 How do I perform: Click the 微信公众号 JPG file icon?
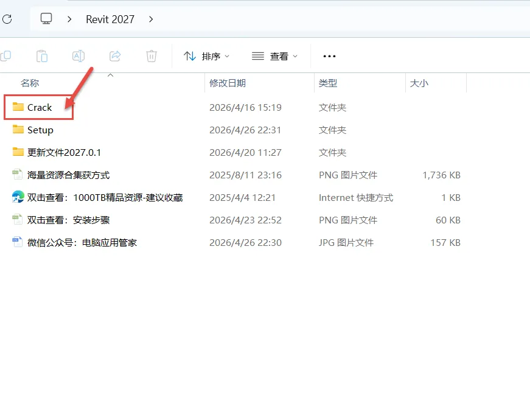click(x=17, y=242)
